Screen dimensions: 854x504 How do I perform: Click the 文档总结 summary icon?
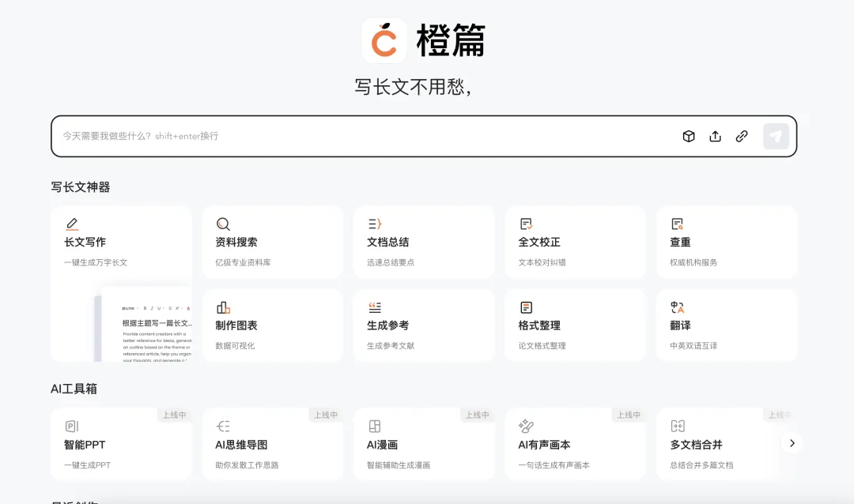[375, 224]
